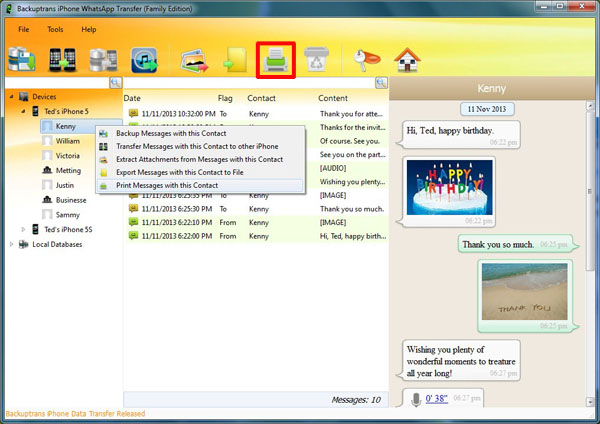Expand Ted's iPhone 5S node

pyautogui.click(x=23, y=229)
